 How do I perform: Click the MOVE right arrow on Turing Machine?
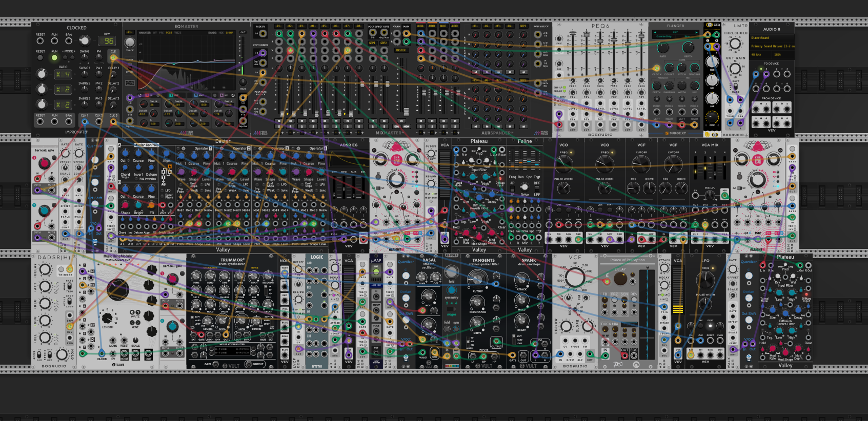point(137,323)
